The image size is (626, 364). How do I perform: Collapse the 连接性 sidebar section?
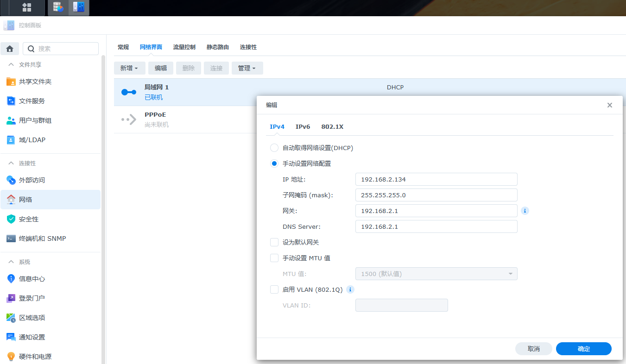11,163
